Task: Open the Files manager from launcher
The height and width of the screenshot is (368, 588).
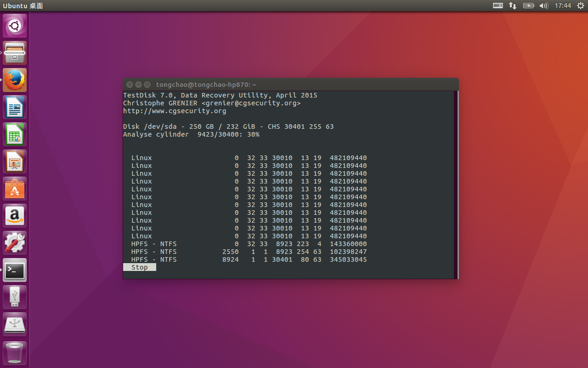Action: (15, 53)
